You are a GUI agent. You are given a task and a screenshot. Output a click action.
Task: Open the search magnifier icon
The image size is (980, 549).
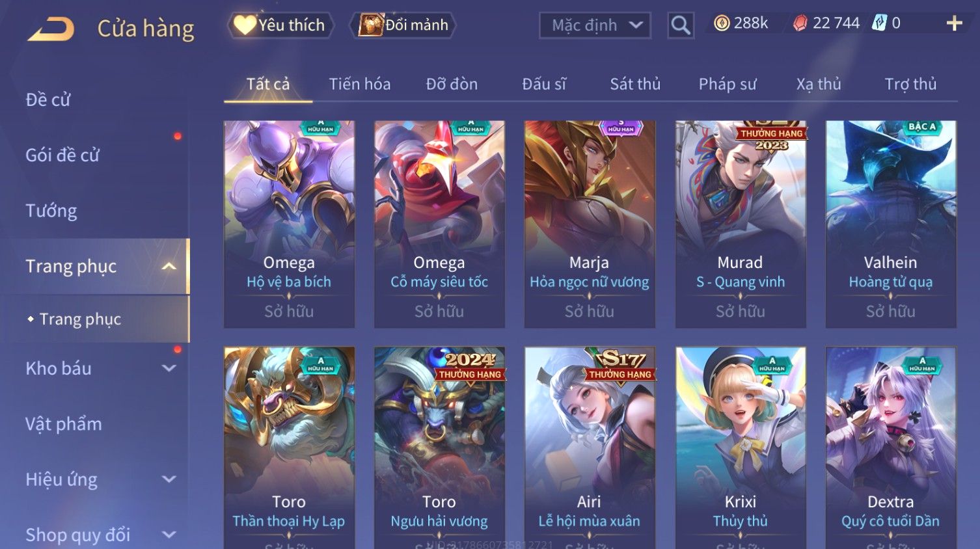pyautogui.click(x=681, y=25)
